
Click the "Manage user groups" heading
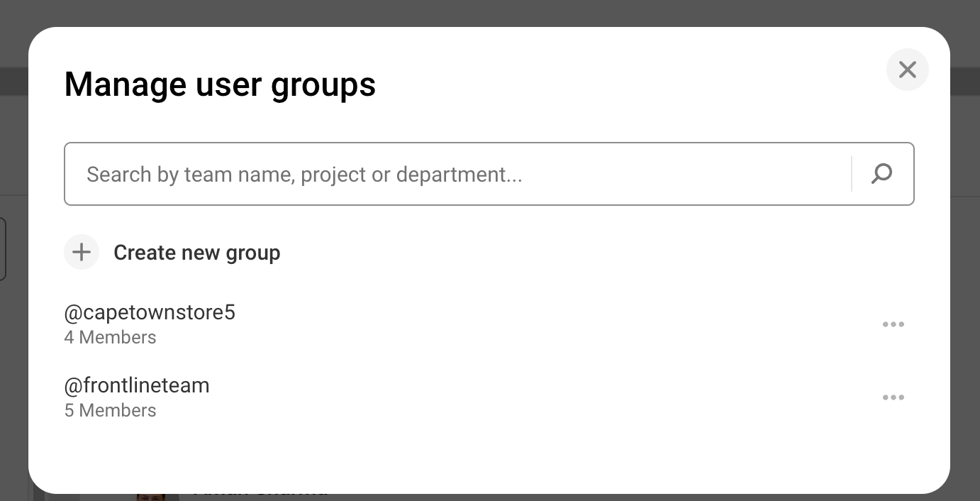(x=220, y=84)
